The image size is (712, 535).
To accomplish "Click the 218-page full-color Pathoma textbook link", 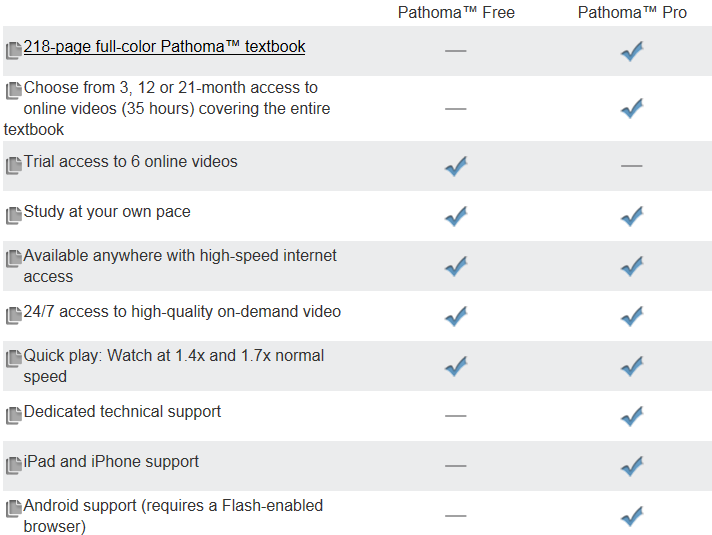I will click(x=164, y=47).
